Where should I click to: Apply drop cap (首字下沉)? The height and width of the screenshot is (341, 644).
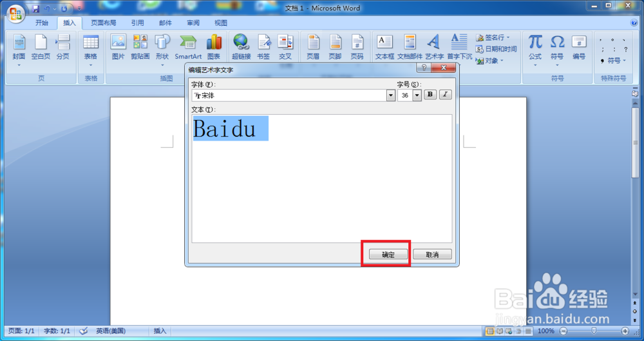point(460,47)
